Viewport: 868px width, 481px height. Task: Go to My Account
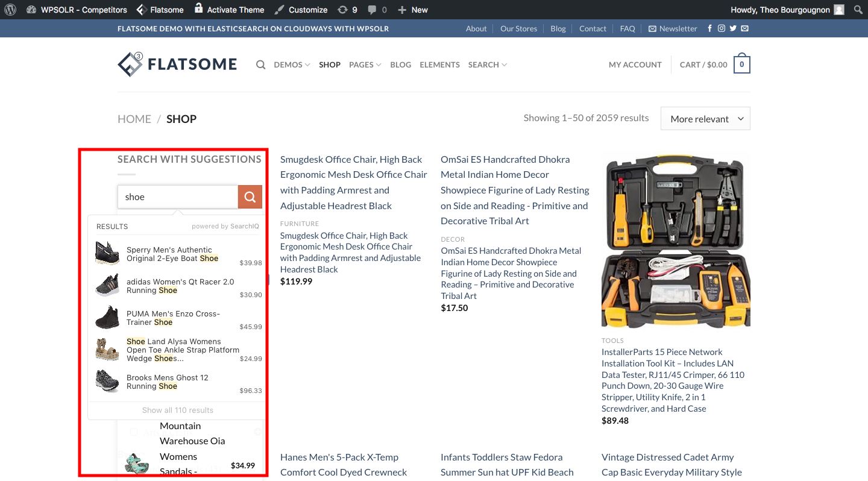pyautogui.click(x=635, y=64)
